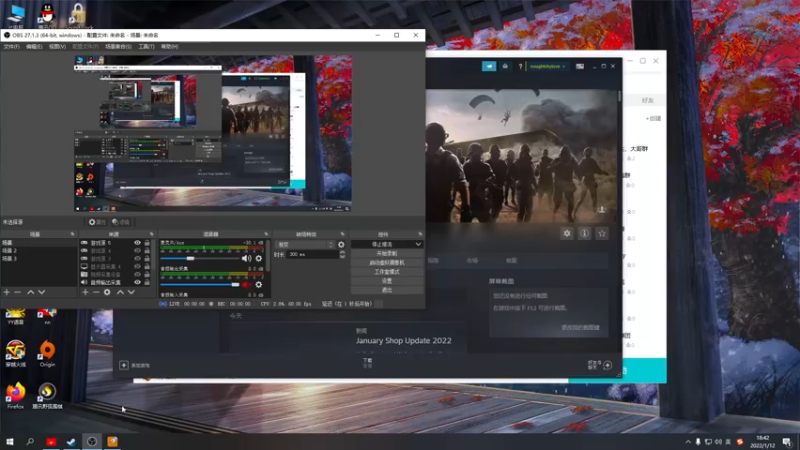Toggle visibility of source row numbered 5
800x450 pixels.
click(137, 243)
